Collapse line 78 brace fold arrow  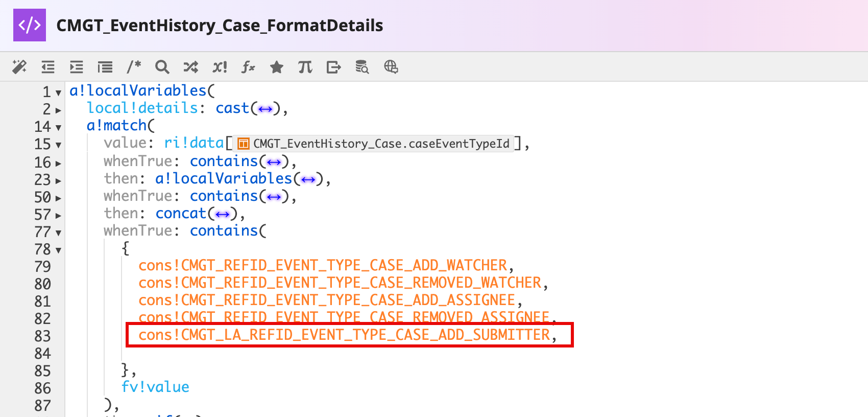[x=58, y=250]
